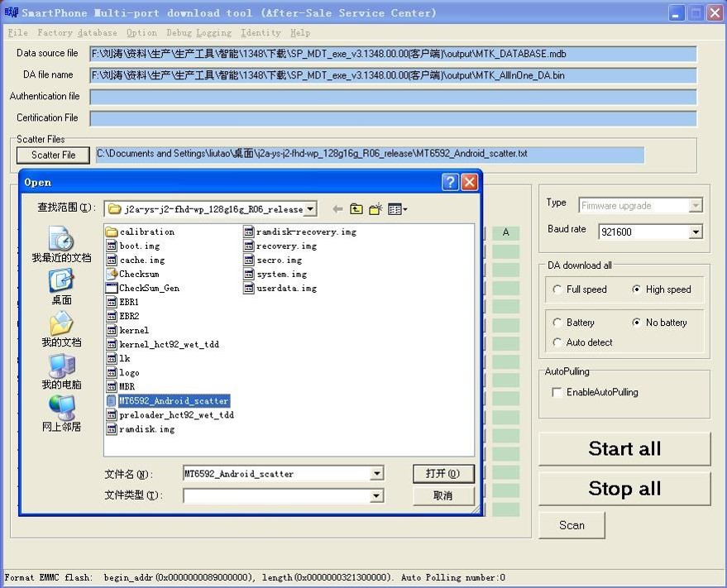Go up one folder level icon
The height and width of the screenshot is (588, 727).
356,209
